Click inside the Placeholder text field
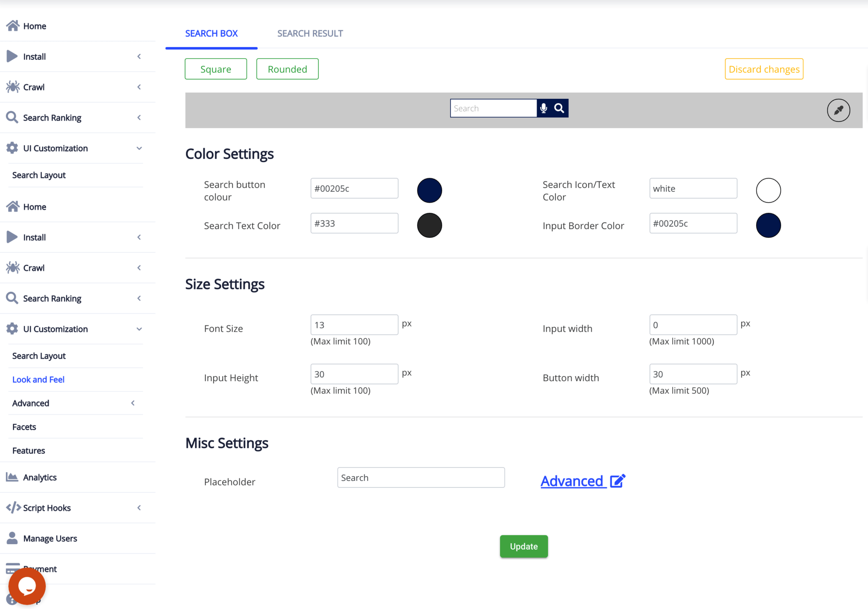The width and height of the screenshot is (868, 609). click(420, 477)
